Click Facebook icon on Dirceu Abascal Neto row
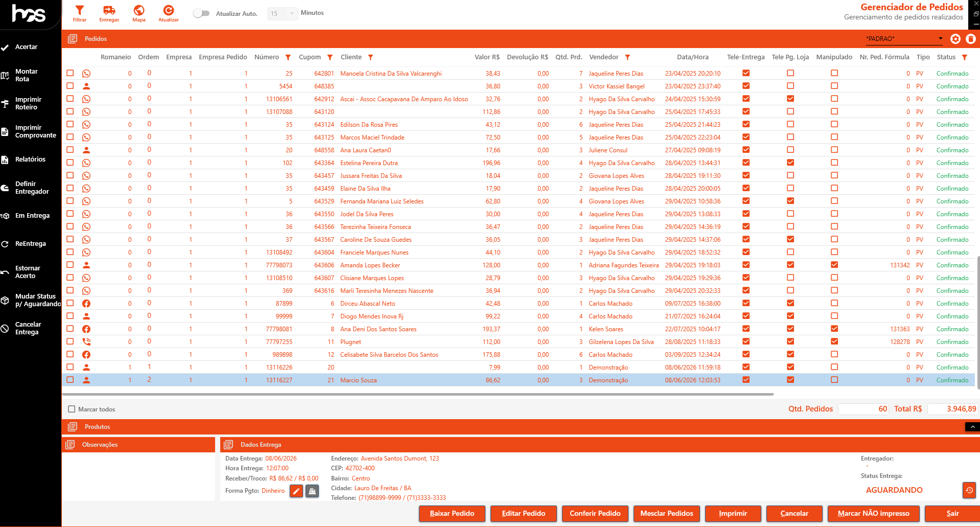The width and height of the screenshot is (980, 527). [86, 304]
